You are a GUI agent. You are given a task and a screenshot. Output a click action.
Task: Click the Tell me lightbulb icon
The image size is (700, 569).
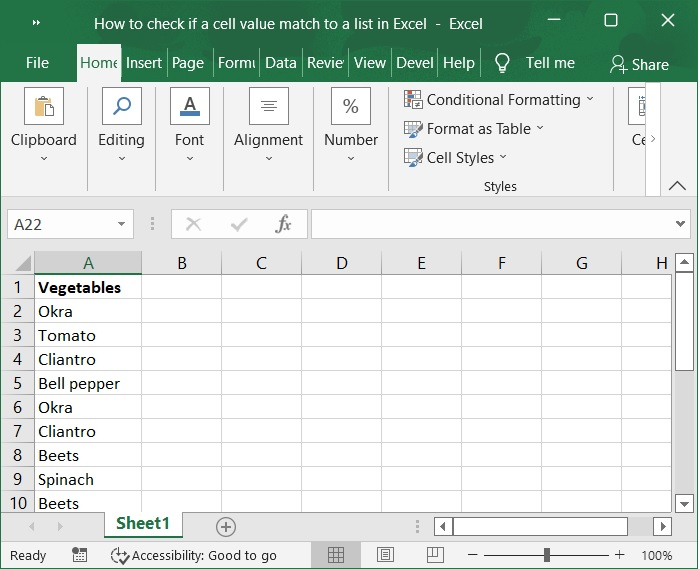[x=502, y=63]
